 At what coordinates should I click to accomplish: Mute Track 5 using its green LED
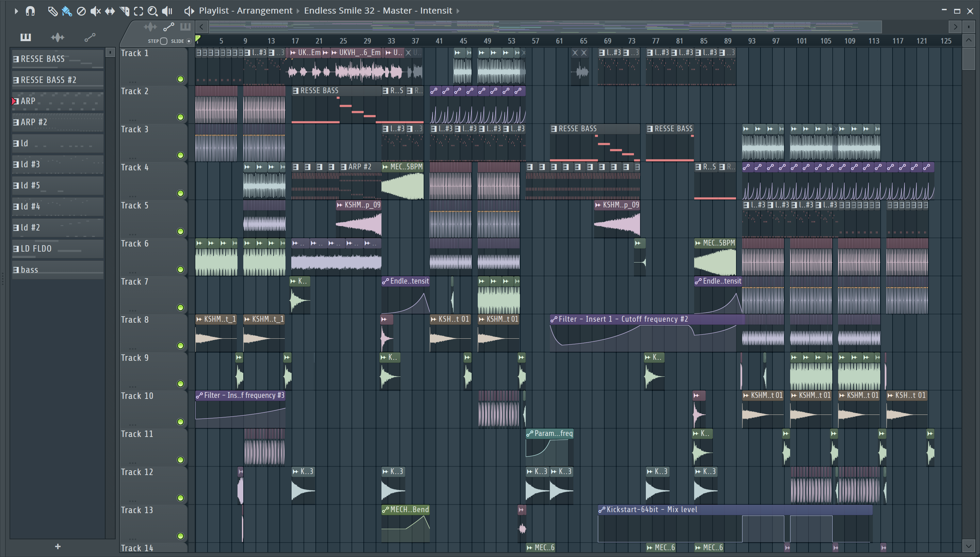coord(180,232)
